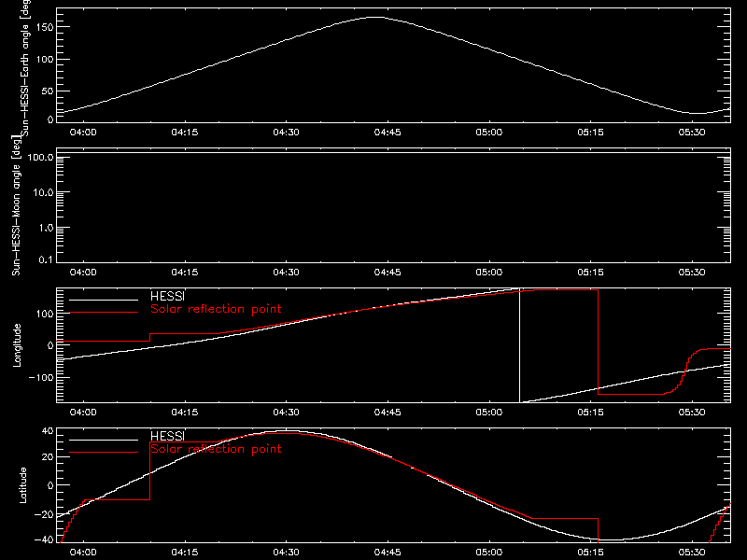
Task: Click 05:30 time label under Latitude plot
Action: [x=692, y=553]
